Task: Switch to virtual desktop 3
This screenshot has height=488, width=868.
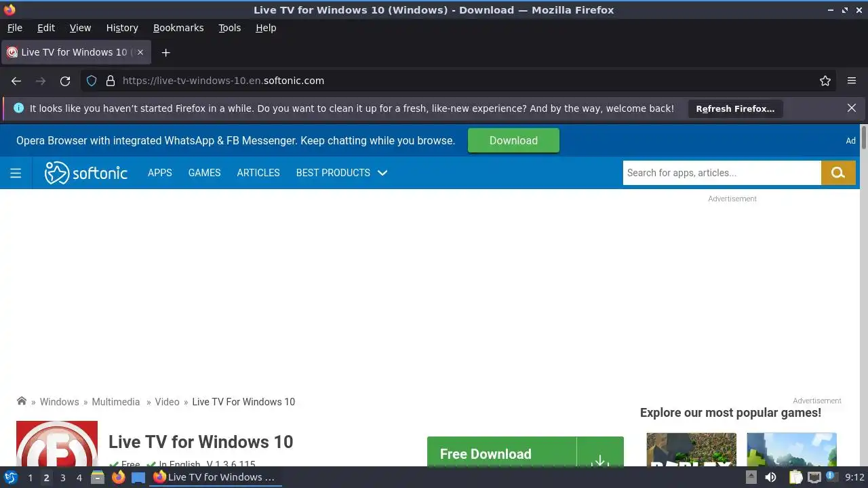Action: point(63,477)
